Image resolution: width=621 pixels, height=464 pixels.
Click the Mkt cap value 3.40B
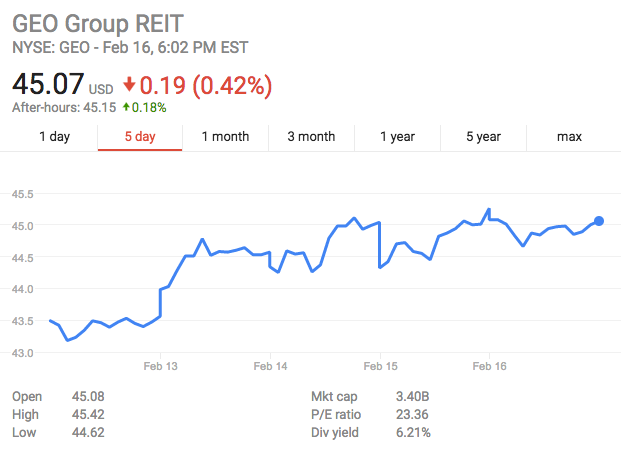(x=413, y=396)
